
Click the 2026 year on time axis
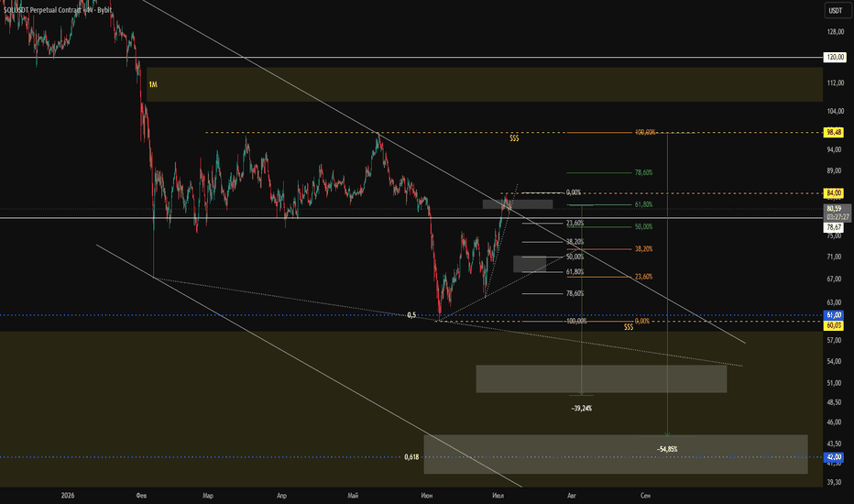coord(68,495)
